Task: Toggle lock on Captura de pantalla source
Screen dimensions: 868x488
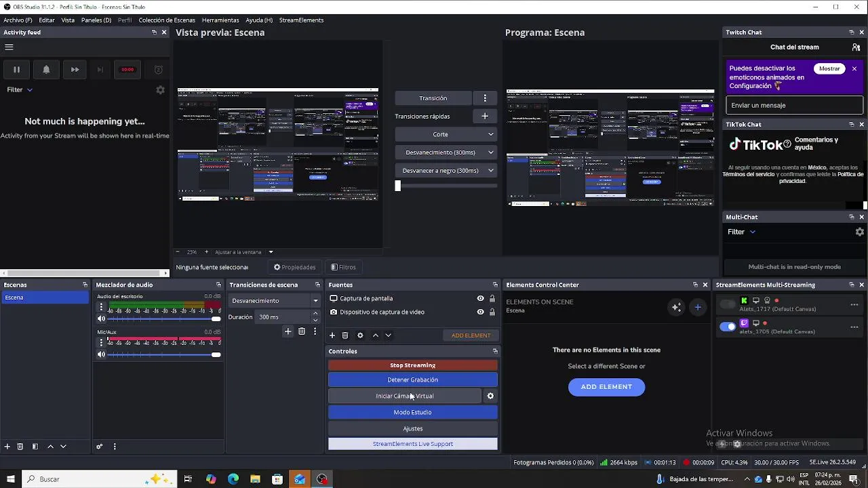Action: (x=492, y=298)
